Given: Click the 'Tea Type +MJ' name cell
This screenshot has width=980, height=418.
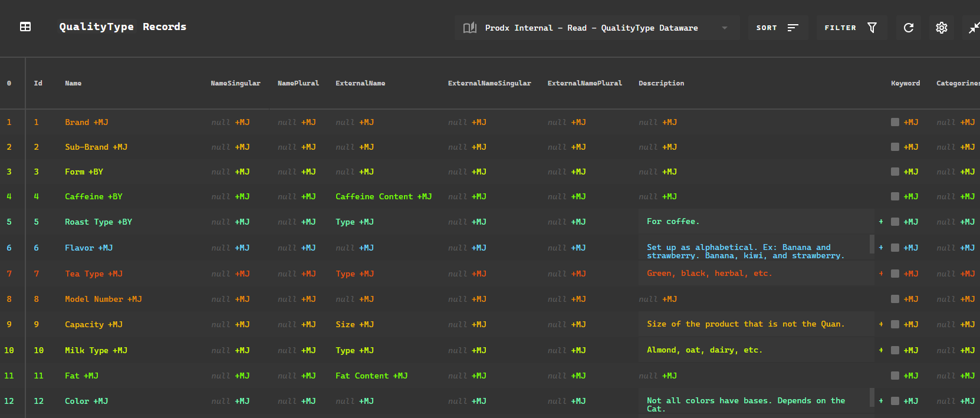Looking at the screenshot, I should [x=94, y=274].
